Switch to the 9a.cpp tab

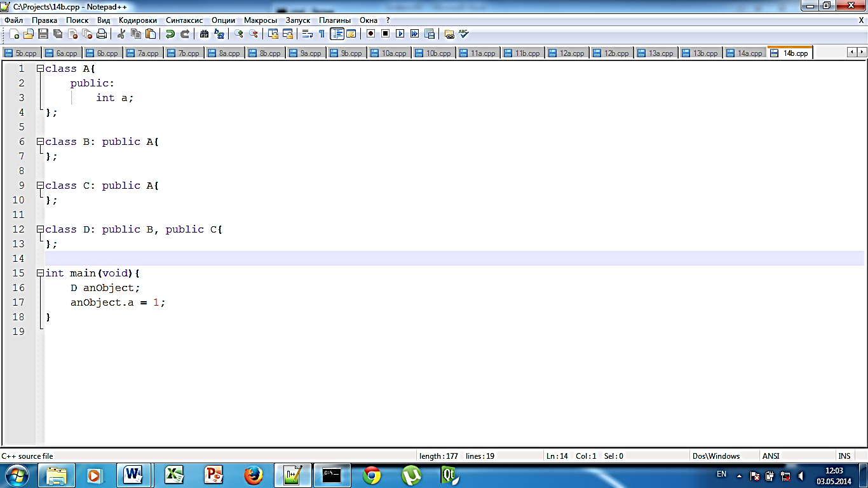pos(306,53)
